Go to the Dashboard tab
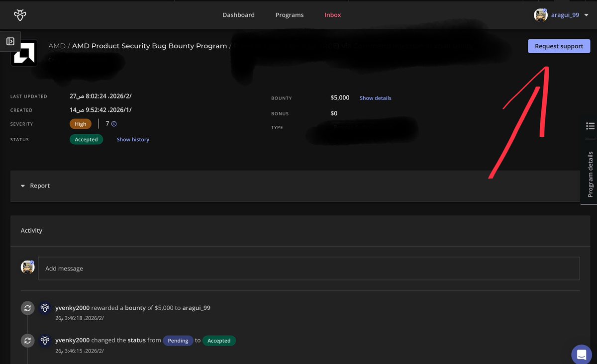Screen dimensions: 597x364 tap(238, 15)
